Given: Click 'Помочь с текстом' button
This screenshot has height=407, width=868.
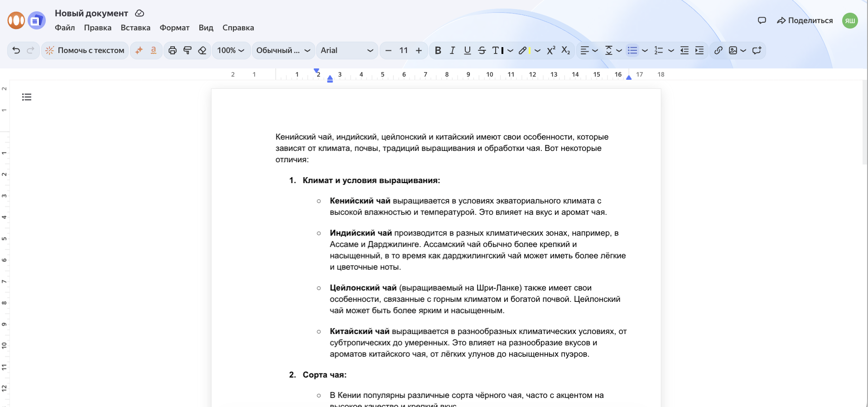Looking at the screenshot, I should [85, 50].
